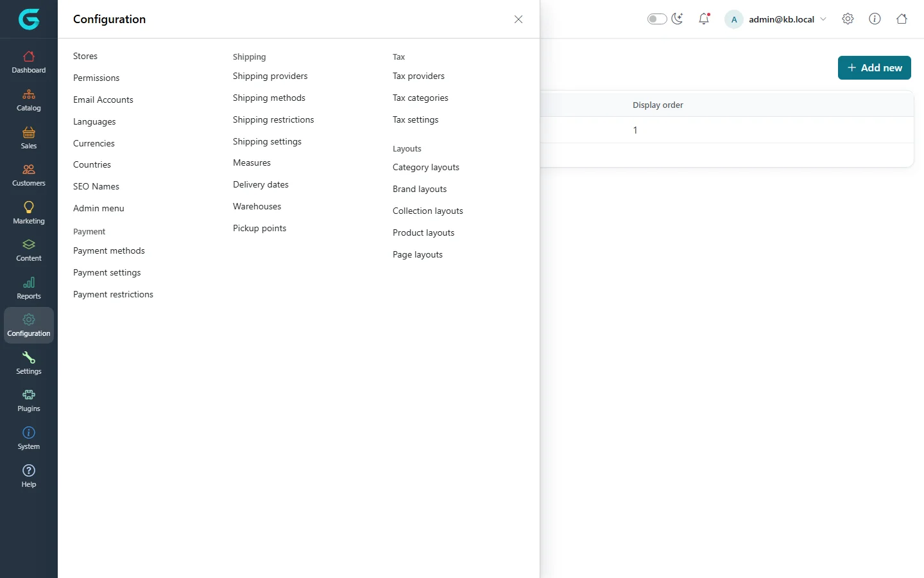
Task: Open Permissions configuration
Action: (x=96, y=78)
